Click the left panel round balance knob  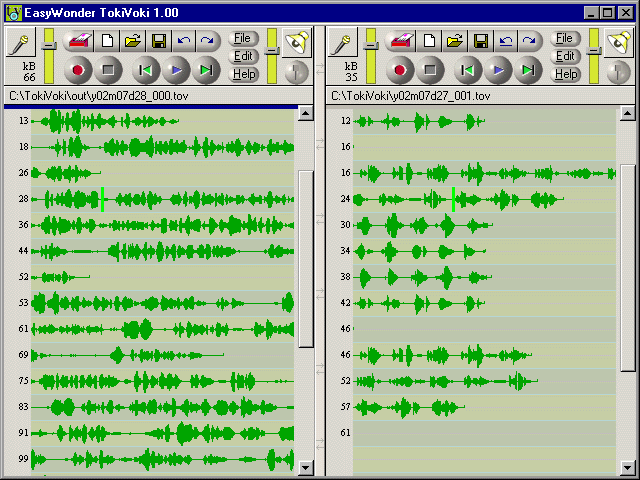[297, 72]
